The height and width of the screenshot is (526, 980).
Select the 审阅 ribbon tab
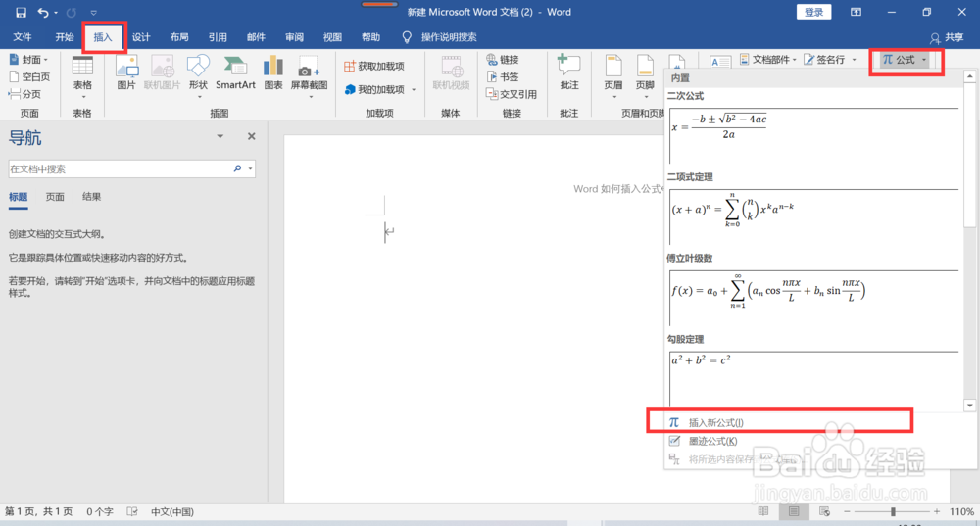(294, 37)
